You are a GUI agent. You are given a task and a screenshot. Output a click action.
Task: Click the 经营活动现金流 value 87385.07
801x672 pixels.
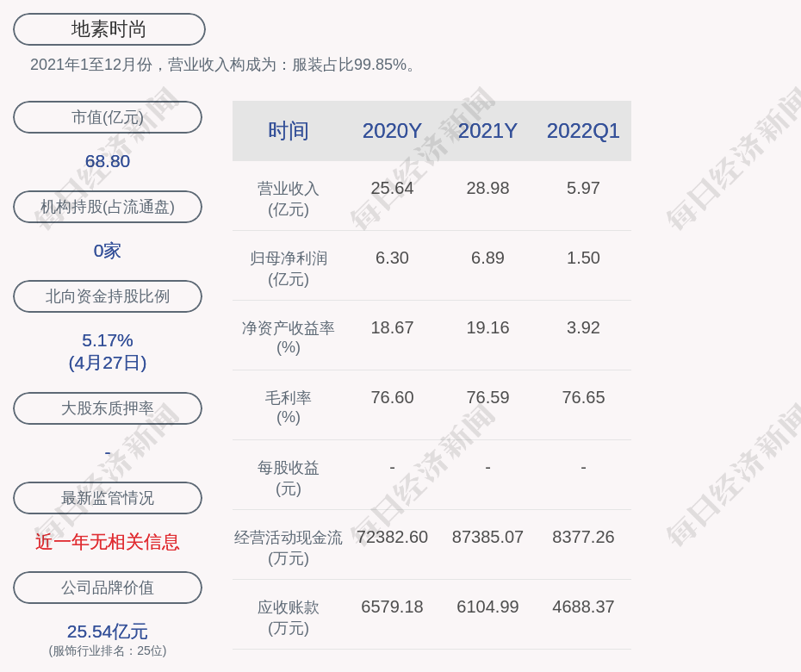[x=487, y=537]
